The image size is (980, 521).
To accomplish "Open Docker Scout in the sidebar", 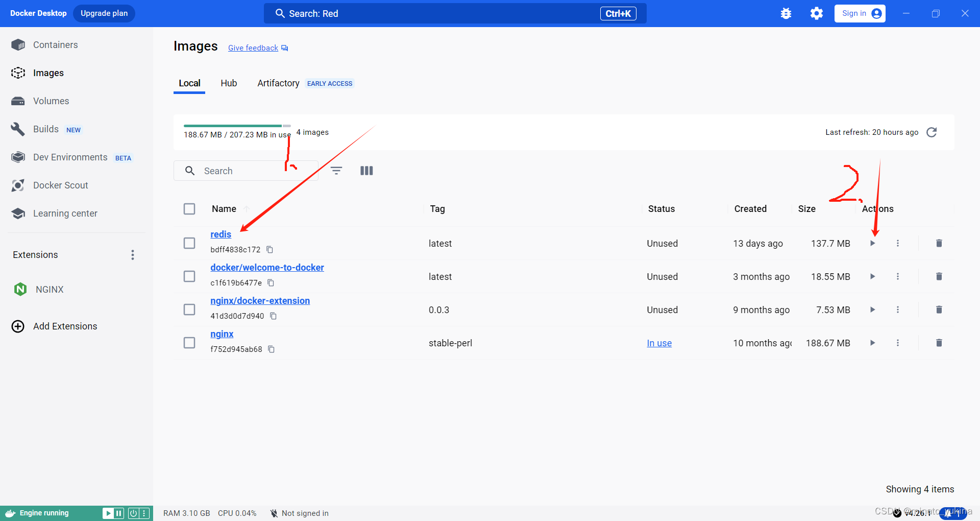I will click(60, 185).
